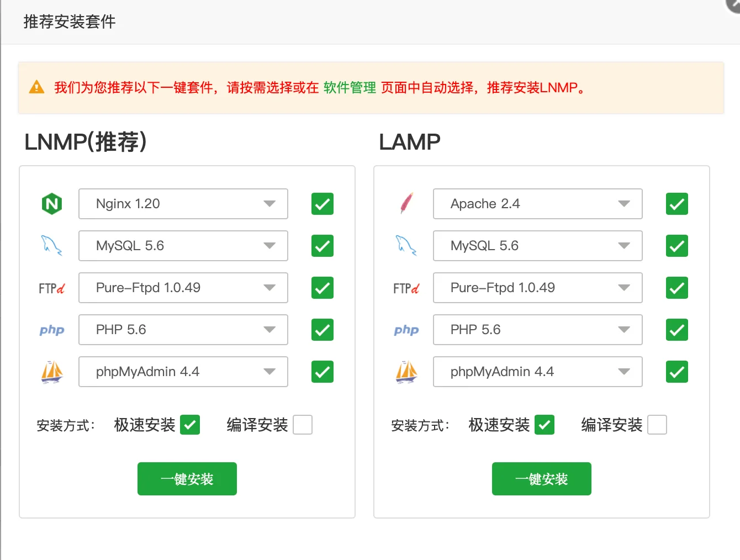Open the Pure-Ftpd 1.0.49 dropdown in LAMP
The image size is (740, 560).
click(x=538, y=288)
